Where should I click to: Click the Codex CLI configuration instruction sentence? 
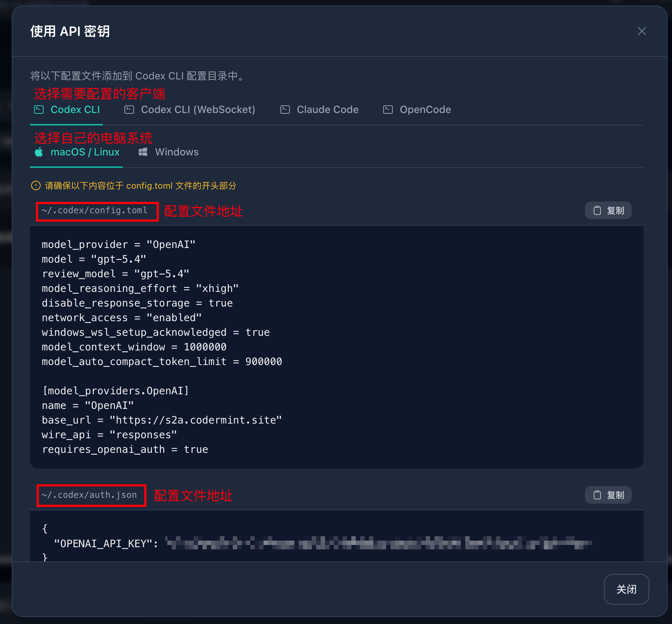pos(138,76)
